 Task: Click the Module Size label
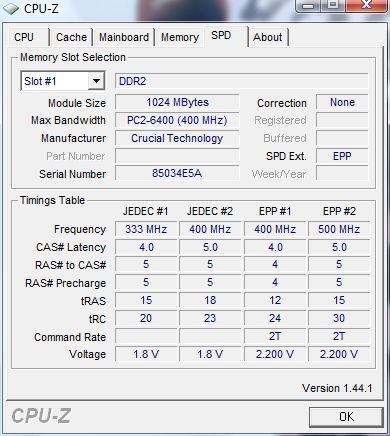[77, 103]
